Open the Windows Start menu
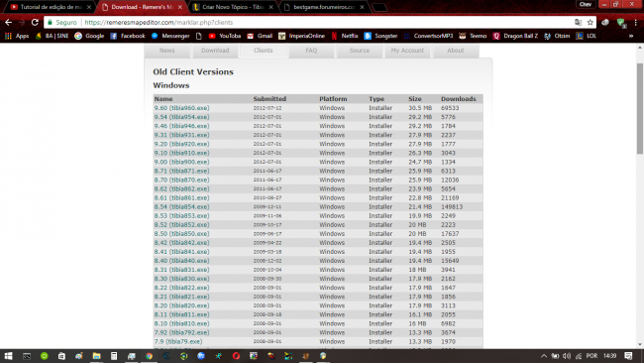The image size is (644, 363). (x=8, y=356)
